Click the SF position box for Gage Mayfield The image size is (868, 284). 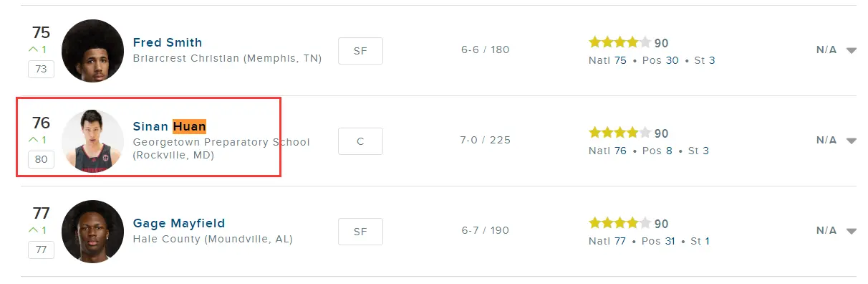point(360,231)
